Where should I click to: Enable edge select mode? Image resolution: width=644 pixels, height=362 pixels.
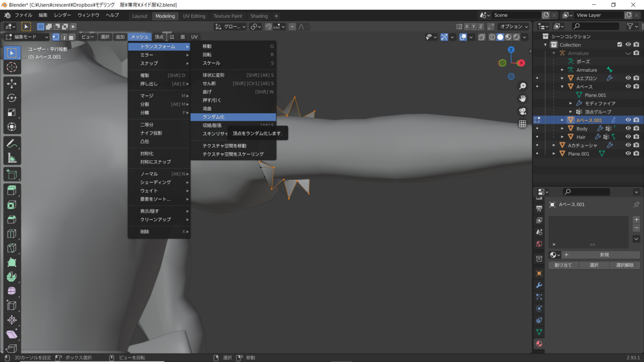pyautogui.click(x=64, y=37)
